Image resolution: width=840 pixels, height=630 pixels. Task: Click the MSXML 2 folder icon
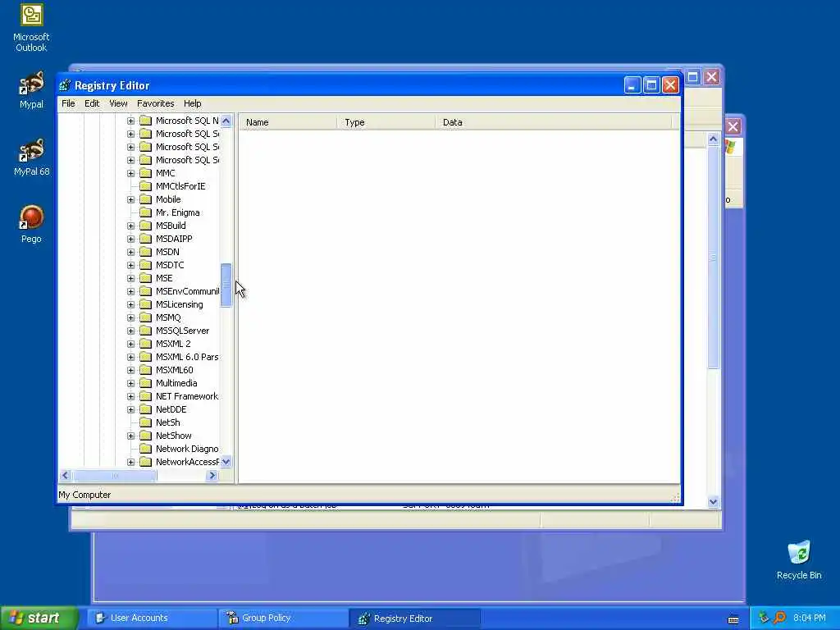[x=145, y=344]
